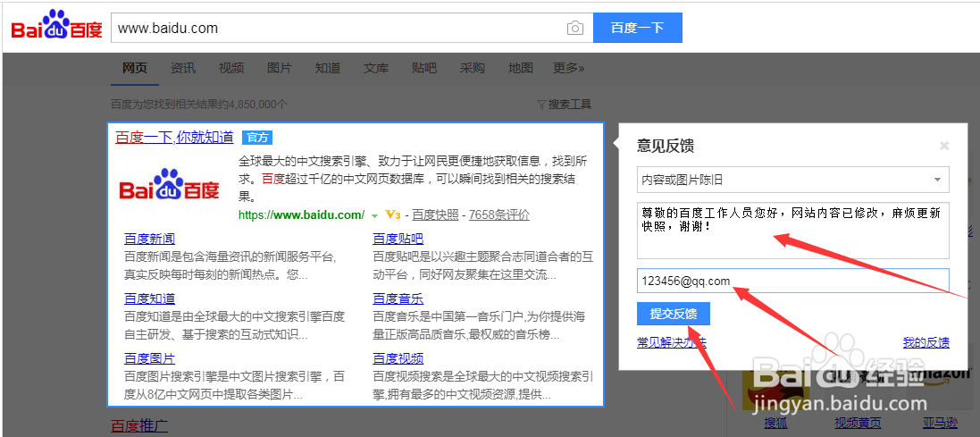Click the email field with 123456@qq.com
Image resolution: width=980 pixels, height=437 pixels.
(x=793, y=282)
